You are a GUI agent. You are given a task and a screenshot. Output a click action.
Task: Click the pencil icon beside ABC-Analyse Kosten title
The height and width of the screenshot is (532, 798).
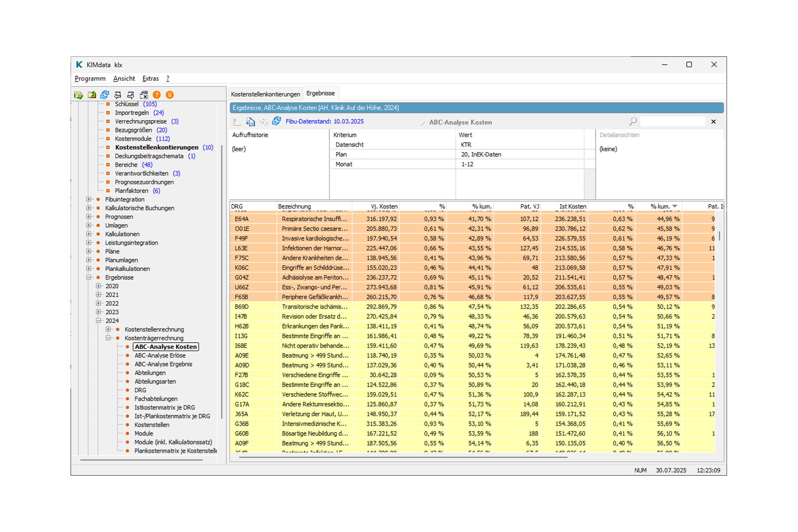[423, 123]
